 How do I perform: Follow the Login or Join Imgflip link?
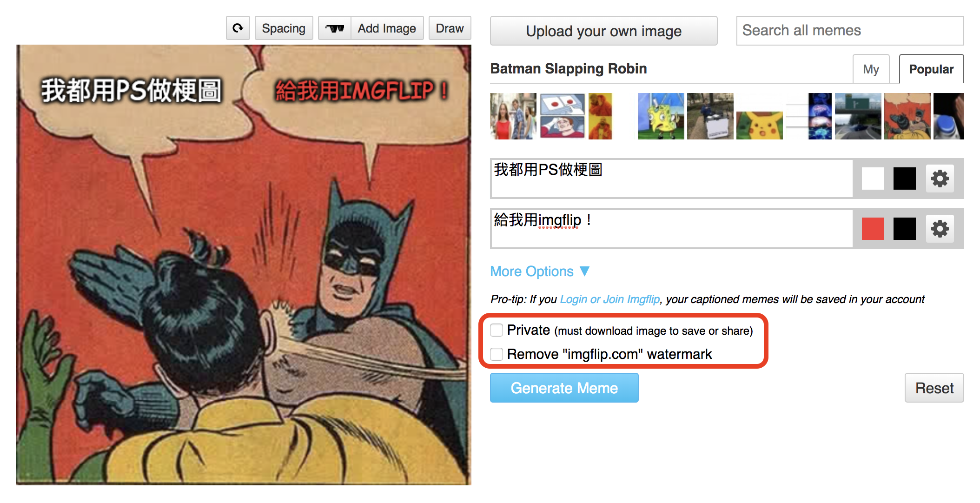point(609,299)
